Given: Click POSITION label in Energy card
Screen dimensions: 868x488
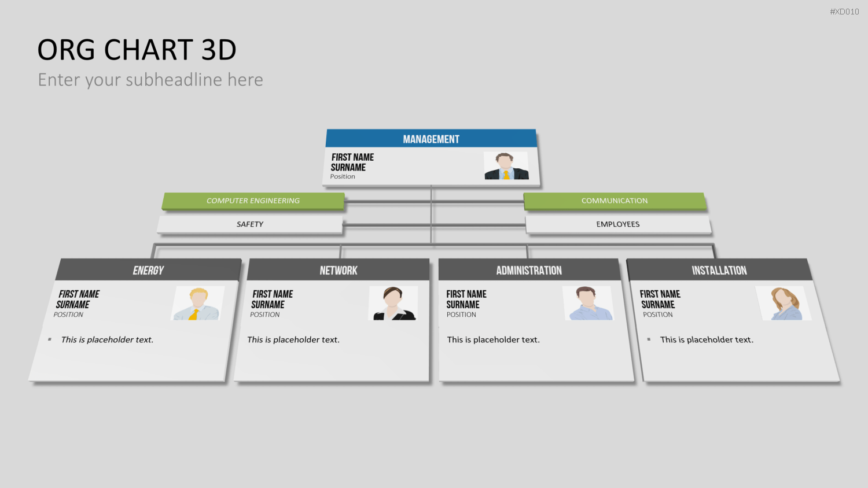Looking at the screenshot, I should [x=68, y=315].
